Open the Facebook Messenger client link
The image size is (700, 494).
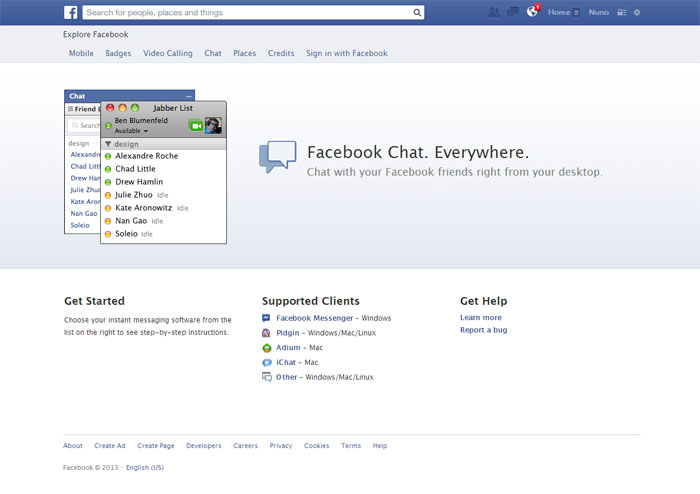tap(315, 318)
